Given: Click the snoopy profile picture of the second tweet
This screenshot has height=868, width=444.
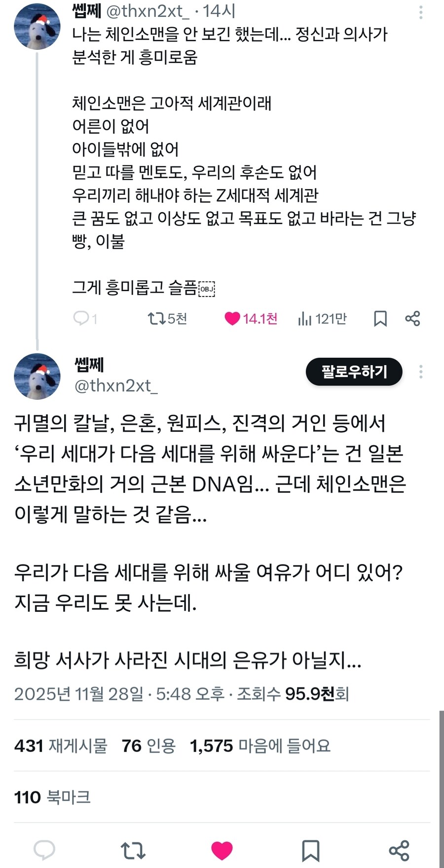Looking at the screenshot, I should (x=37, y=377).
